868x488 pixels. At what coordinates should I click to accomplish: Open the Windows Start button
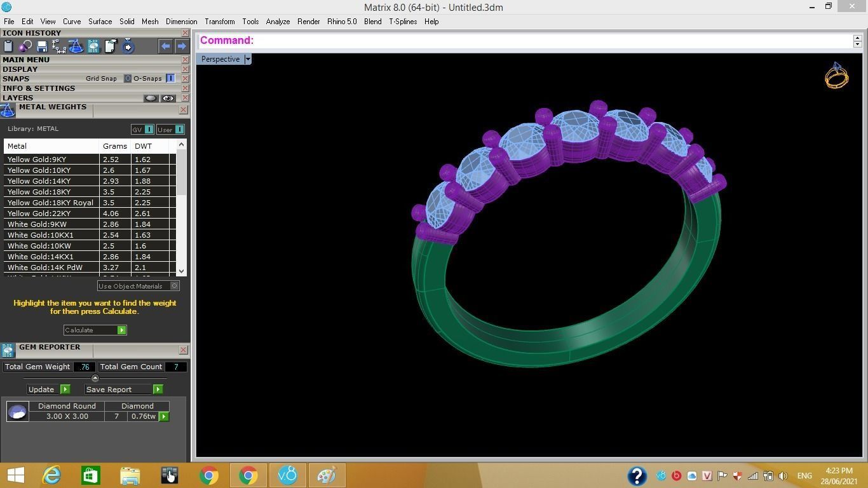coord(15,475)
